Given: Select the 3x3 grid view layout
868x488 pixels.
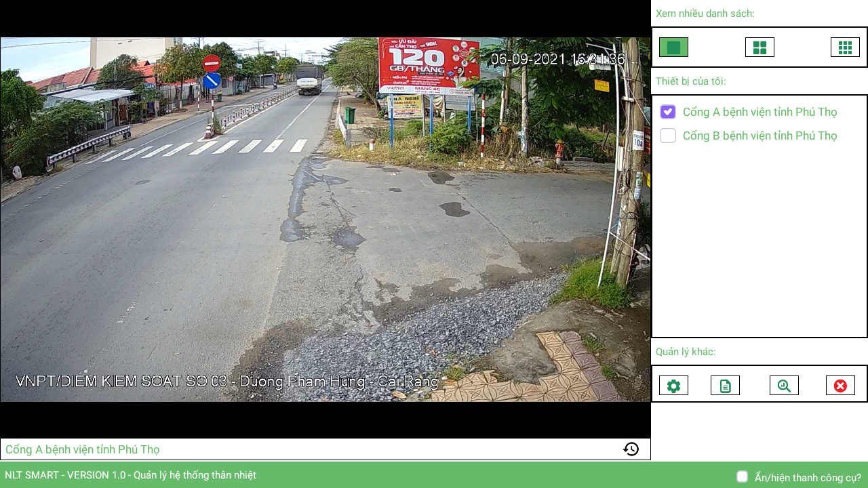Looking at the screenshot, I should click(x=845, y=47).
